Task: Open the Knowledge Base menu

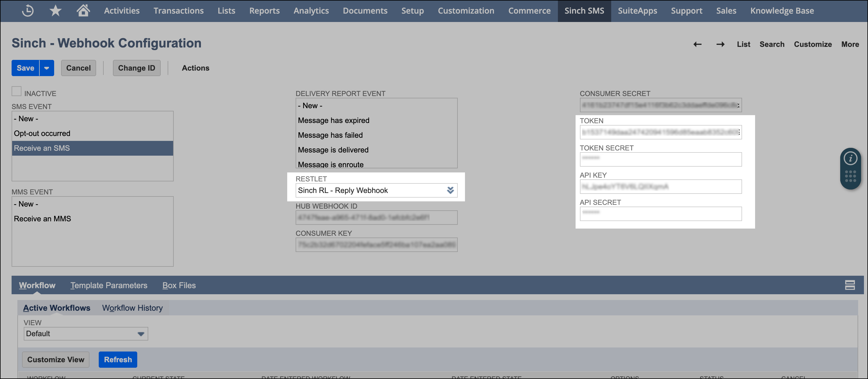Action: [782, 11]
